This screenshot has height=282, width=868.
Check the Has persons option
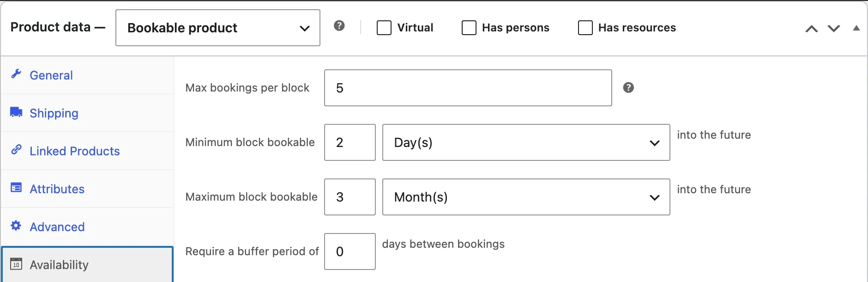[469, 28]
